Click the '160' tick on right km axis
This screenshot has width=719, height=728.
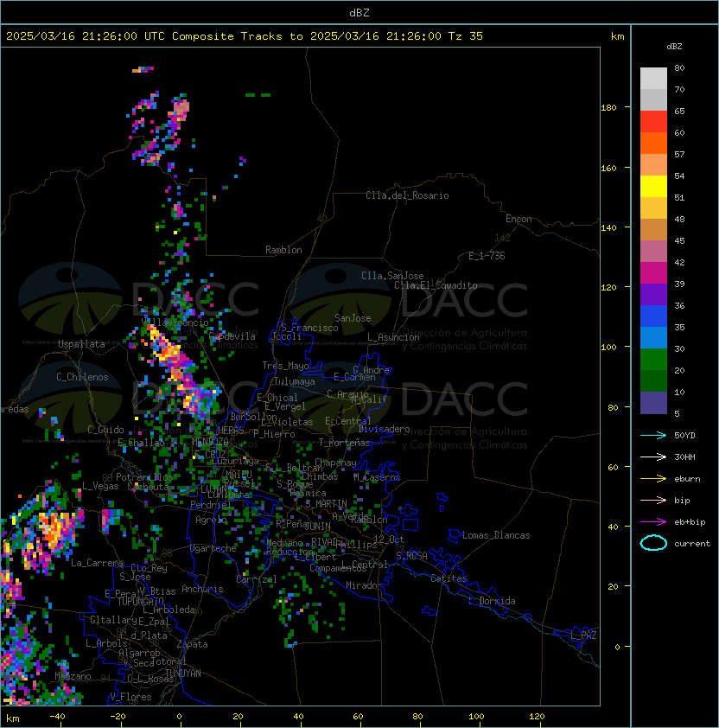pos(608,168)
